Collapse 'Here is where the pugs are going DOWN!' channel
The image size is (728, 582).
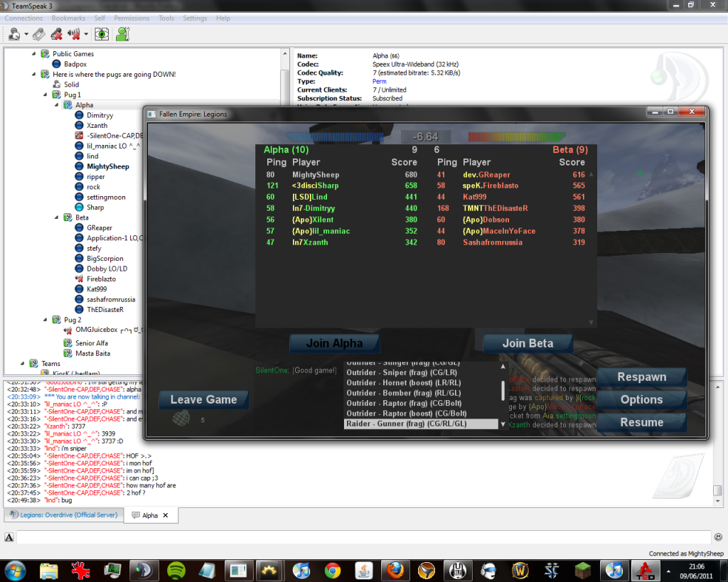tap(34, 74)
